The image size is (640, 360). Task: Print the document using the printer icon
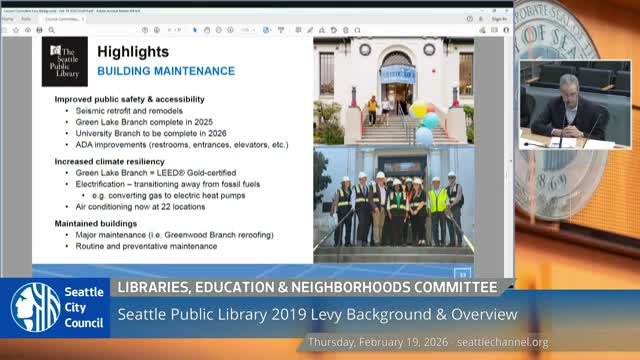click(x=40, y=30)
